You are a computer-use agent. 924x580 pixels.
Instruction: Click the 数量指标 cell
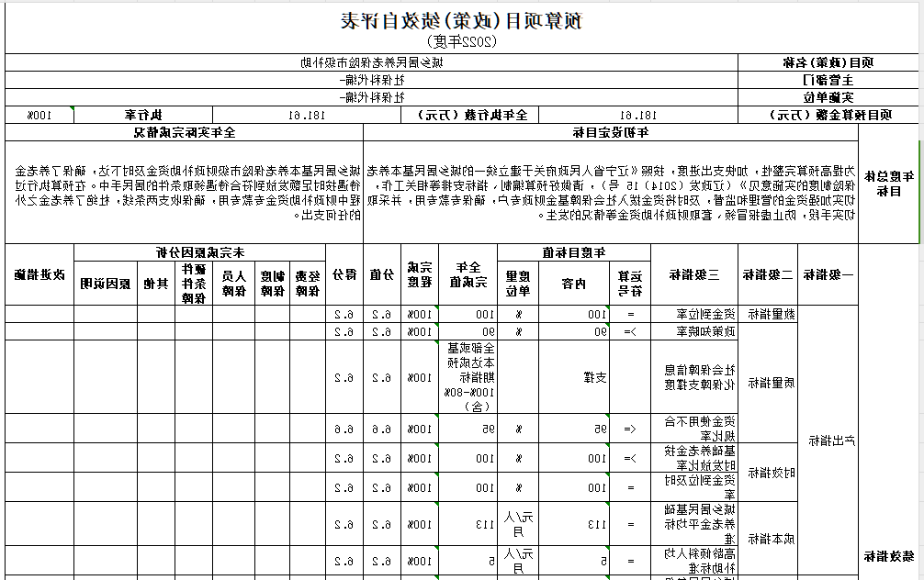coord(768,314)
